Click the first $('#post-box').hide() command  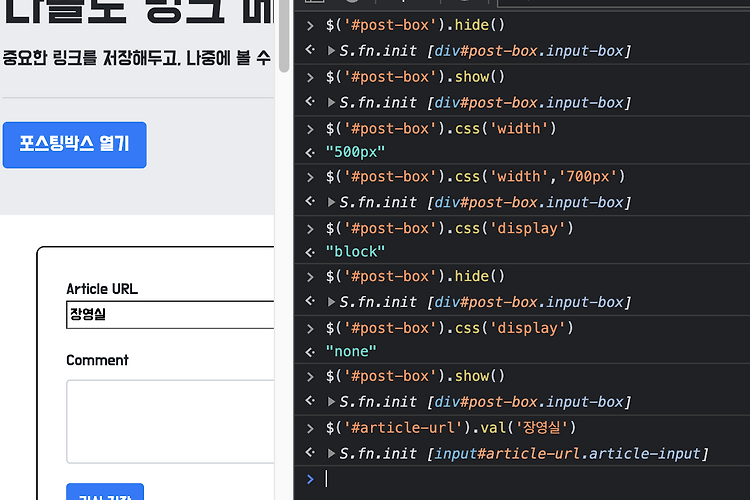(415, 25)
